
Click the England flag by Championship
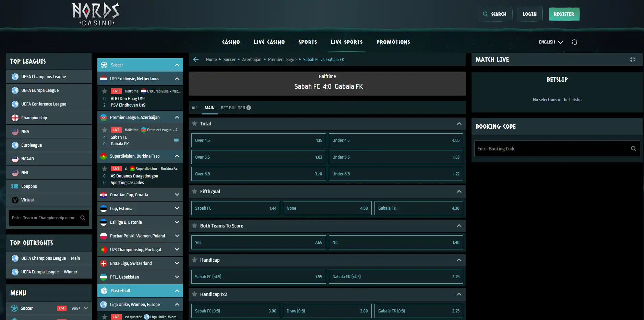click(15, 118)
